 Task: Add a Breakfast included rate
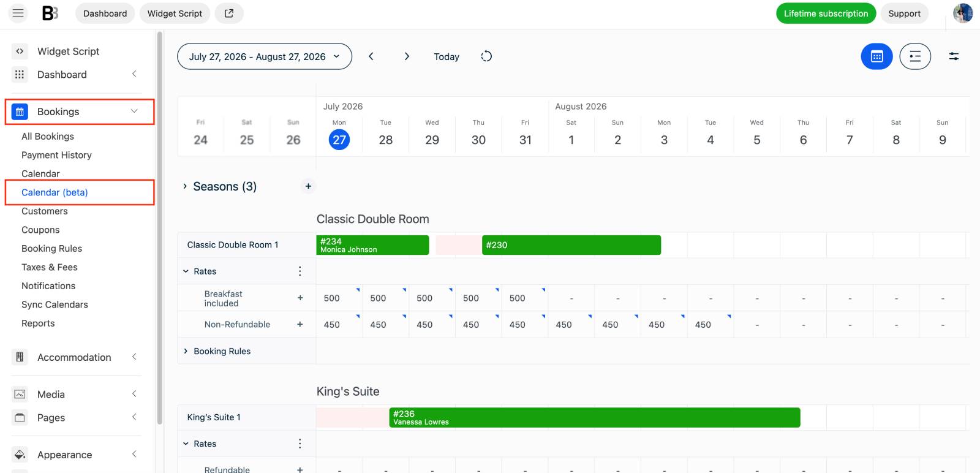click(300, 298)
